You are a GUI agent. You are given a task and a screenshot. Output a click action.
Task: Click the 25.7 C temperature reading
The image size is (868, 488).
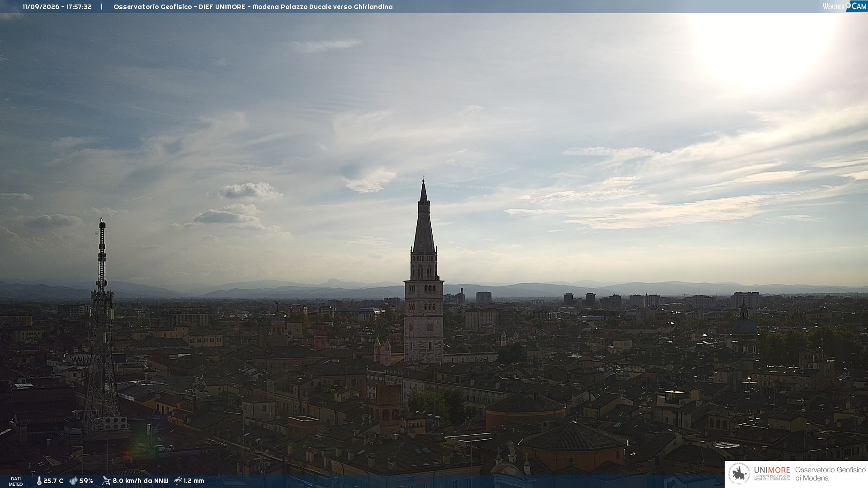coord(53,481)
